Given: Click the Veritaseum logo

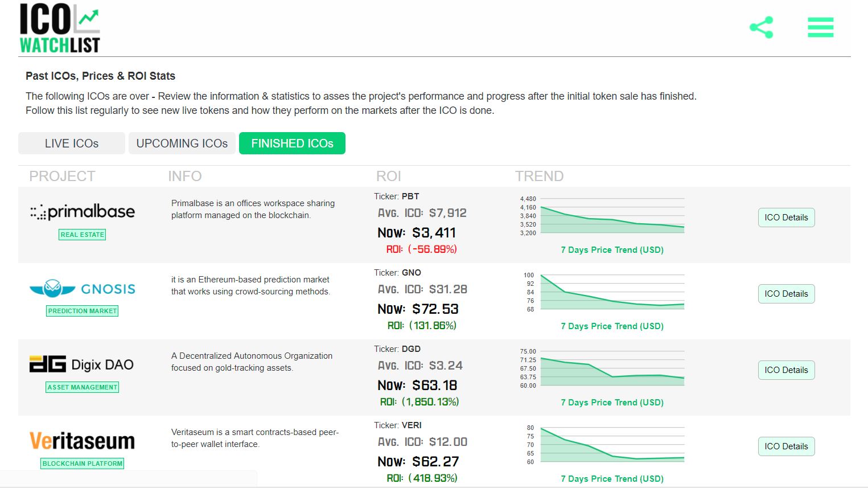Looking at the screenshot, I should coord(83,441).
